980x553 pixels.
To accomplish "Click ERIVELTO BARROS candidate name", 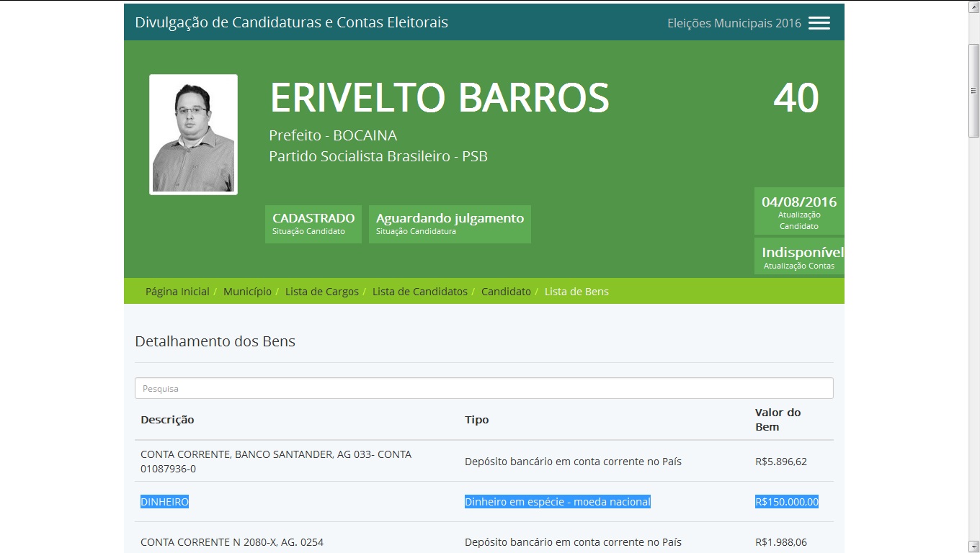I will 440,98.
